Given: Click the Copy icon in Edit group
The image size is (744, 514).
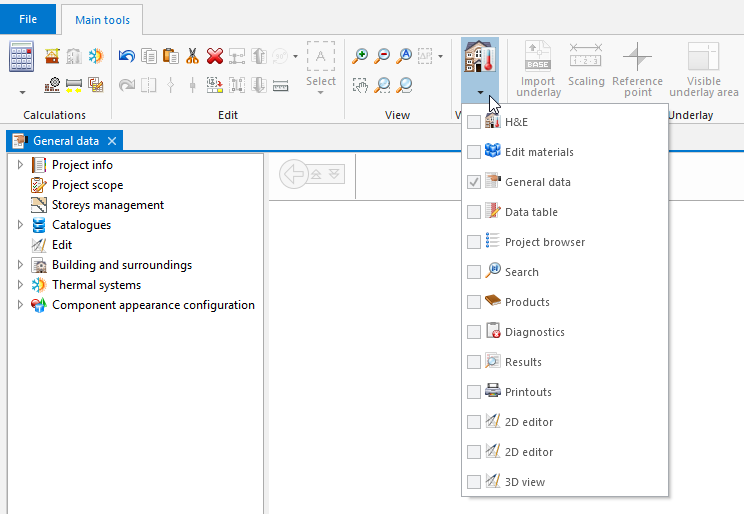Looking at the screenshot, I should [149, 57].
